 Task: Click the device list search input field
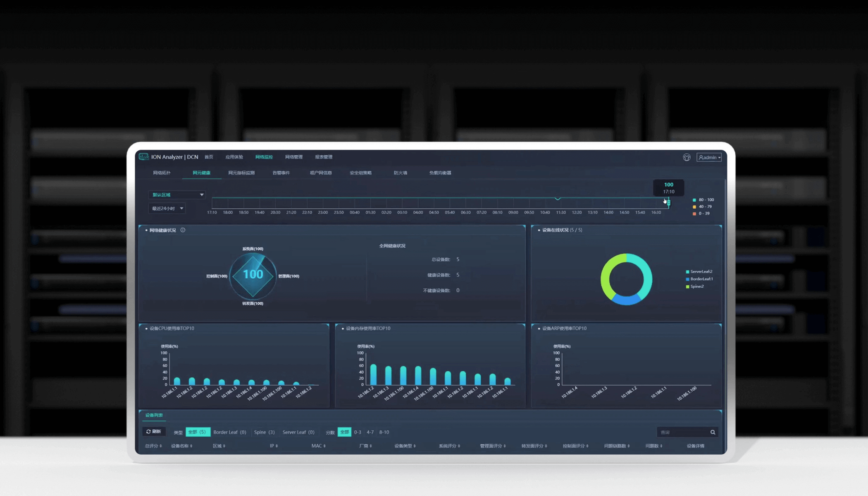click(x=682, y=432)
